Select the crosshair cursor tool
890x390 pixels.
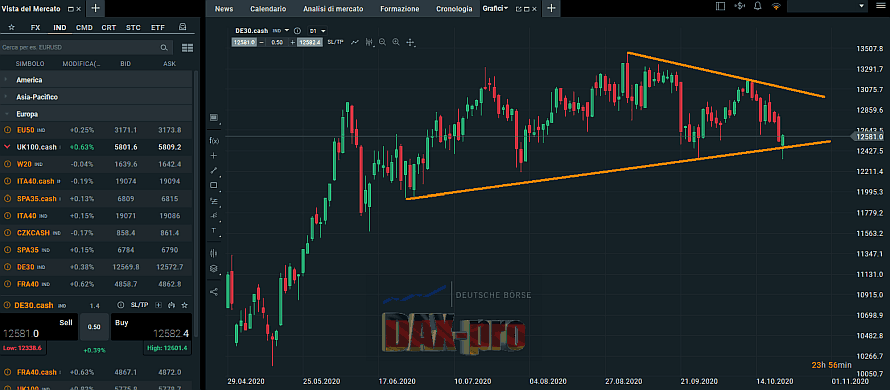[410, 42]
